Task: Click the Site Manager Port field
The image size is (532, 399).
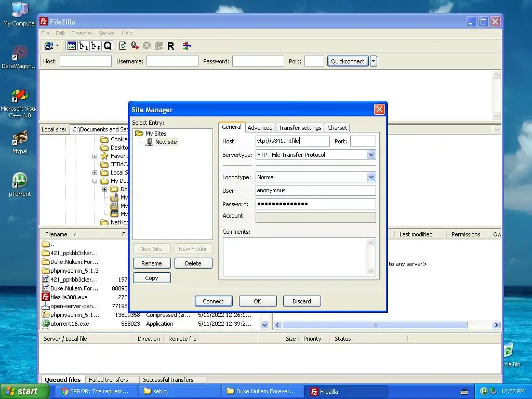Action: click(363, 141)
